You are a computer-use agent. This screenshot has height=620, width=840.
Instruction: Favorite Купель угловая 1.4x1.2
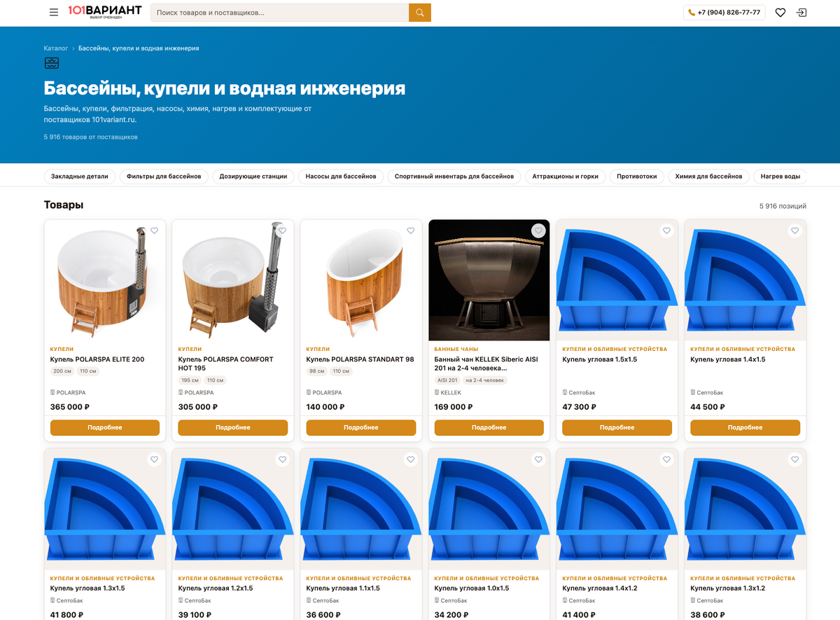666,460
